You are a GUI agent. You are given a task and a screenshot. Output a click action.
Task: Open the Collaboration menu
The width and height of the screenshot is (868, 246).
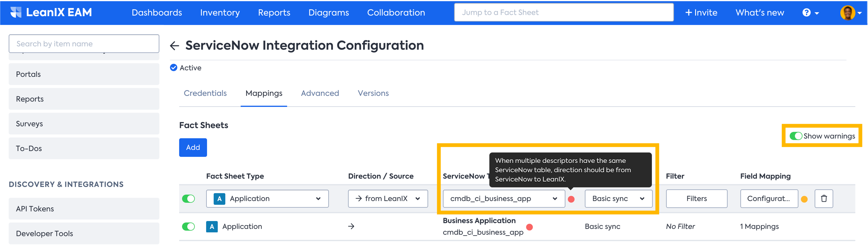[396, 12]
